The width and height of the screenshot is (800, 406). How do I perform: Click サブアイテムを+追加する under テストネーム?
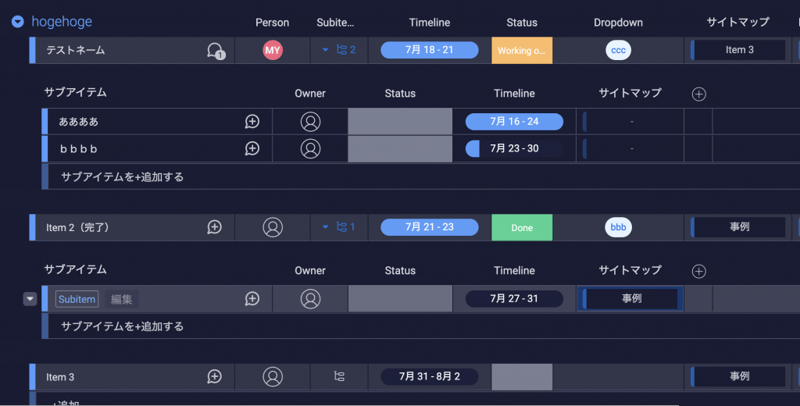[x=122, y=177]
